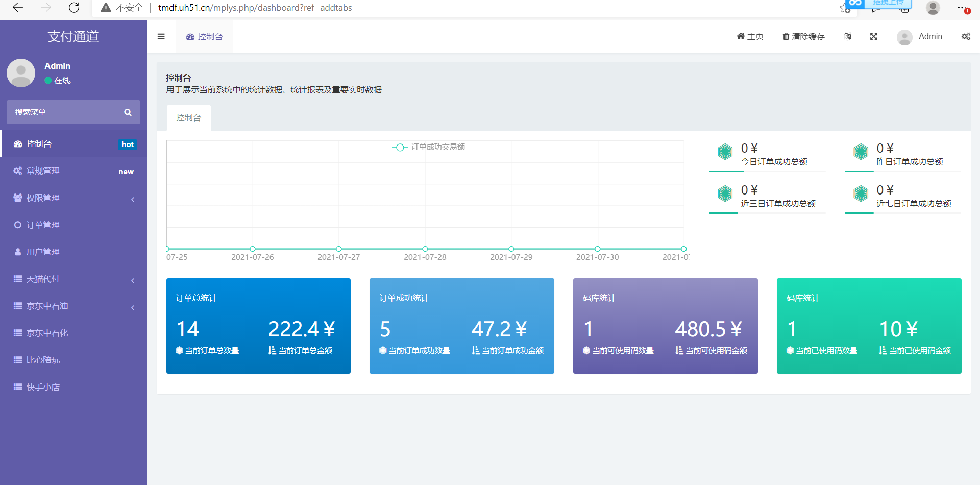Click the Admin avatar in the sidebar

[x=21, y=73]
